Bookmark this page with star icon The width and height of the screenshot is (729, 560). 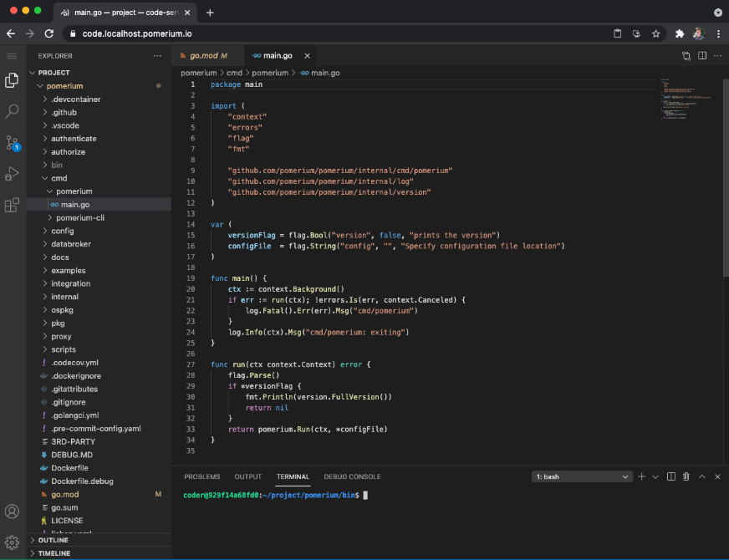pyautogui.click(x=655, y=33)
